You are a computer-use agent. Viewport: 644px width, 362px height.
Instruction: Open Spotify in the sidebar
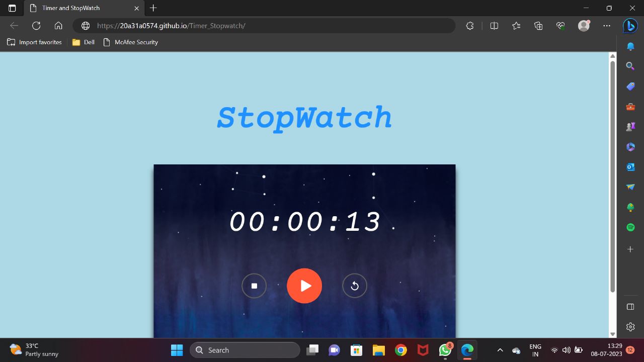pos(630,227)
